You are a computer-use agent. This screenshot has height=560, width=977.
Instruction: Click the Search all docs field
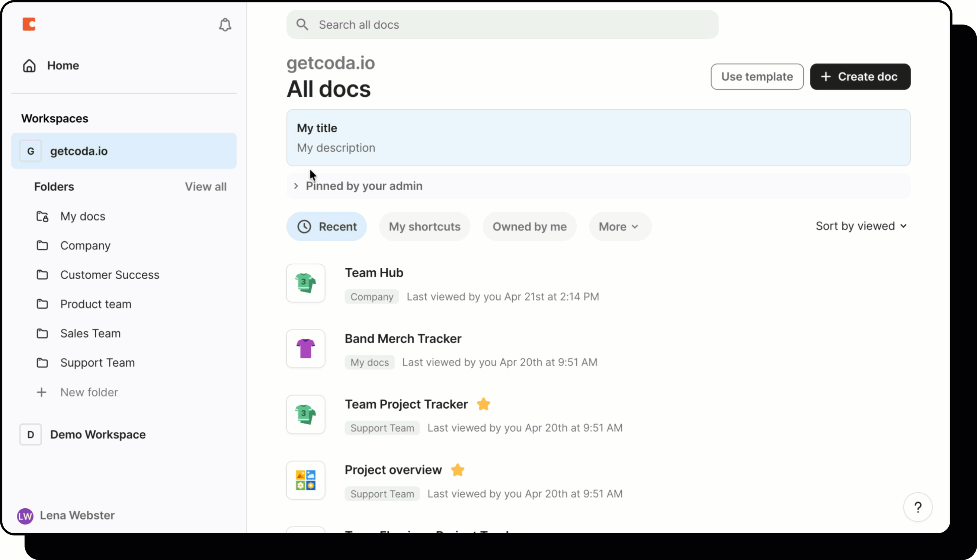point(502,25)
